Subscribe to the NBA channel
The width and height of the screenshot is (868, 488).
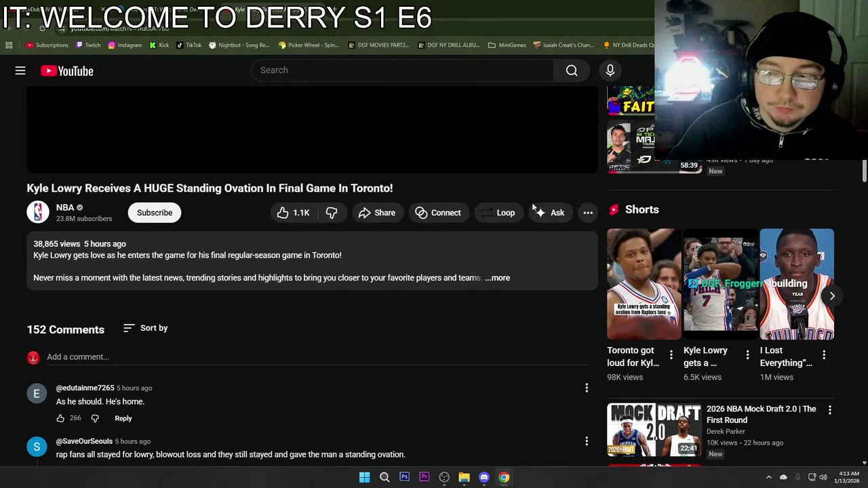click(x=155, y=213)
